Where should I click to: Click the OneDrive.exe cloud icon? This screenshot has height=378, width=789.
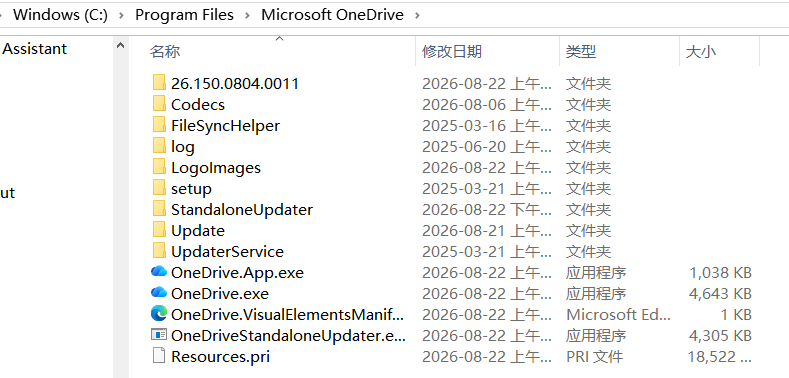[x=159, y=292]
